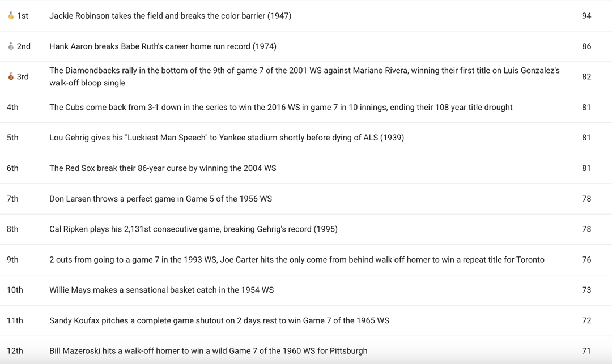Open the Red Sox 2004 WS curse entry
Image resolution: width=612 pixels, height=364 pixels.
163,168
